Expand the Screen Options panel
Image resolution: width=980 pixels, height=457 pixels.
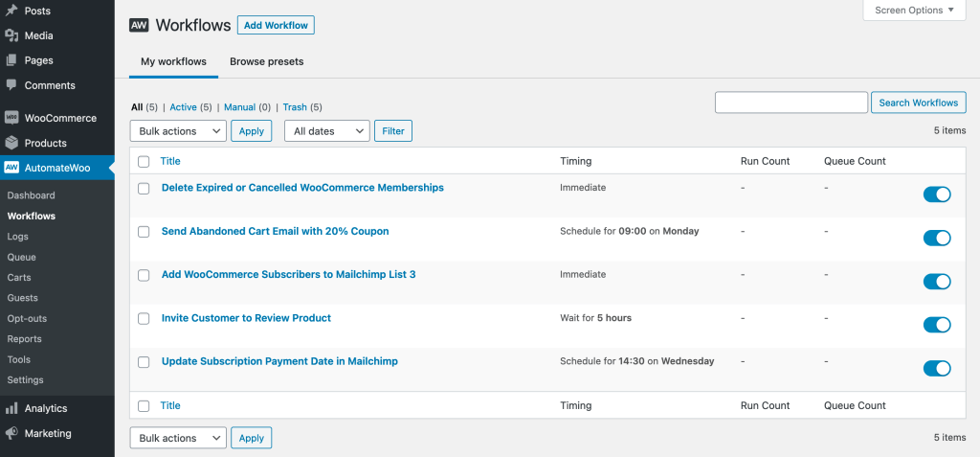tap(914, 10)
